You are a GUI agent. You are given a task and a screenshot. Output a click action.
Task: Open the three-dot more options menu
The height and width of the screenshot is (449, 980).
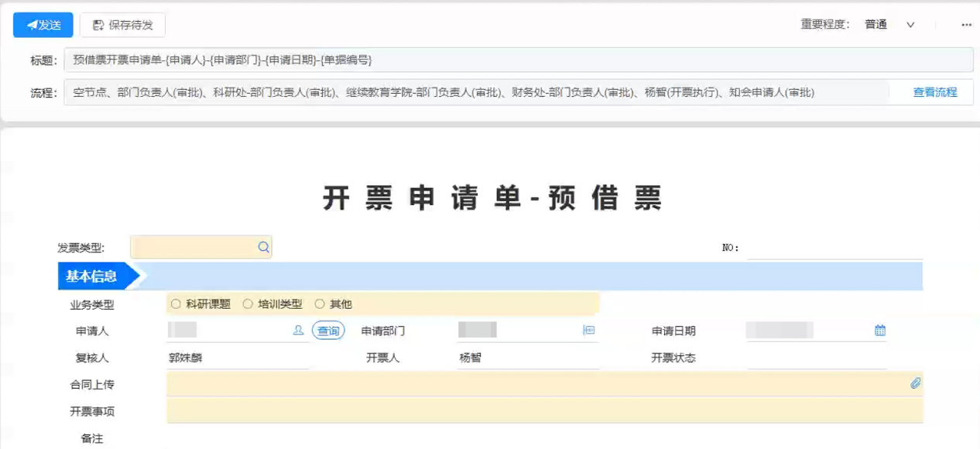pos(966,25)
